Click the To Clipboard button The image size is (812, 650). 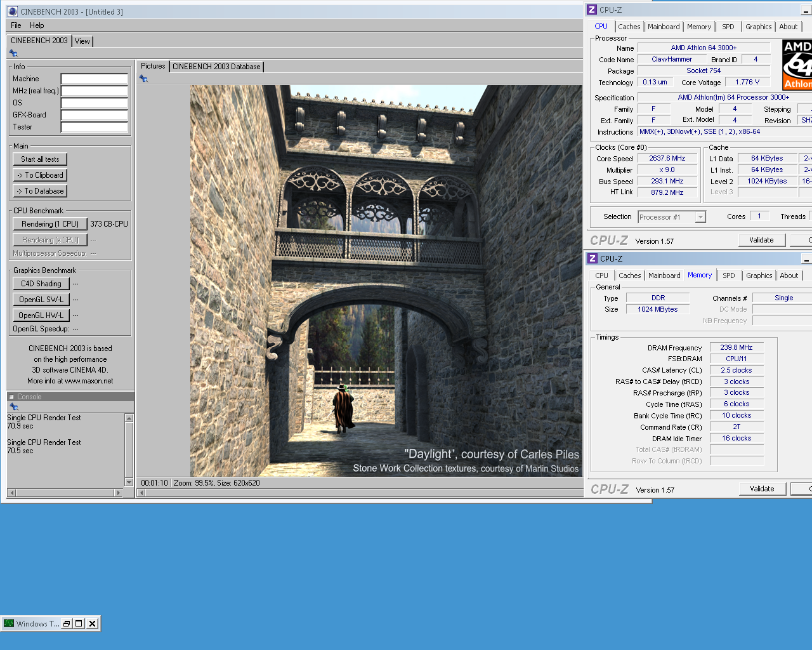tap(40, 175)
